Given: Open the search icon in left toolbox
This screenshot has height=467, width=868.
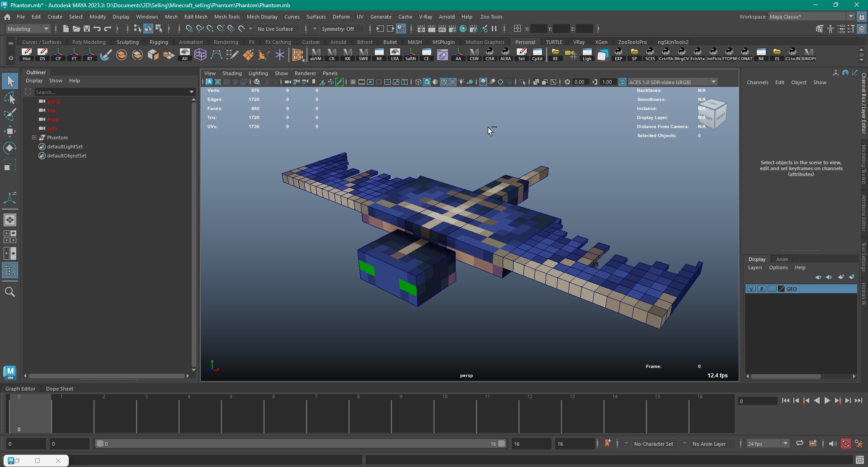Looking at the screenshot, I should [10, 292].
